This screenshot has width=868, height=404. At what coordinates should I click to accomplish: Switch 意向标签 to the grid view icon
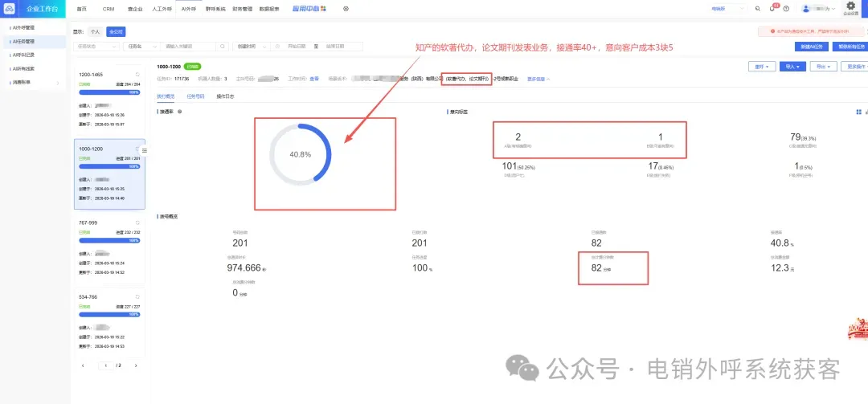tap(858, 112)
